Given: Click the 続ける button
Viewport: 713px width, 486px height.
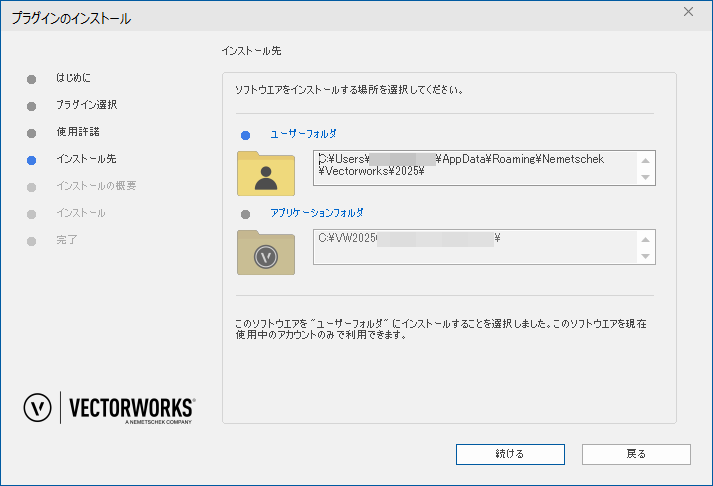Looking at the screenshot, I should (510, 454).
